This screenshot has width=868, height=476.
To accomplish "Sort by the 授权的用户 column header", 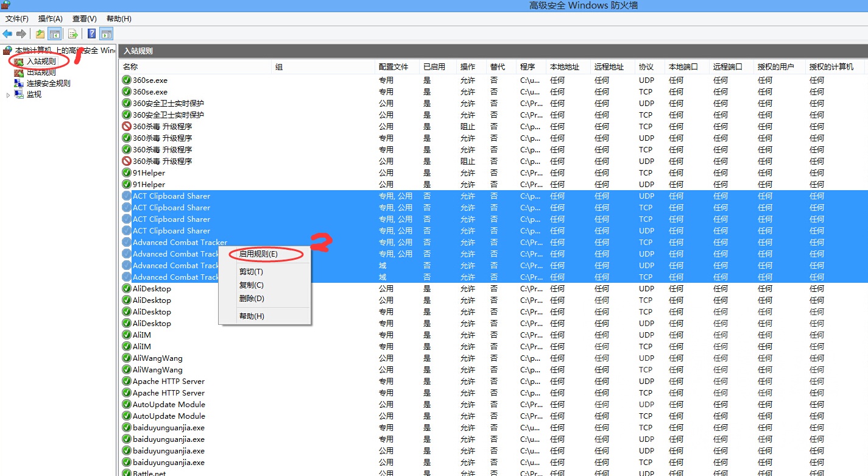I will click(x=780, y=66).
